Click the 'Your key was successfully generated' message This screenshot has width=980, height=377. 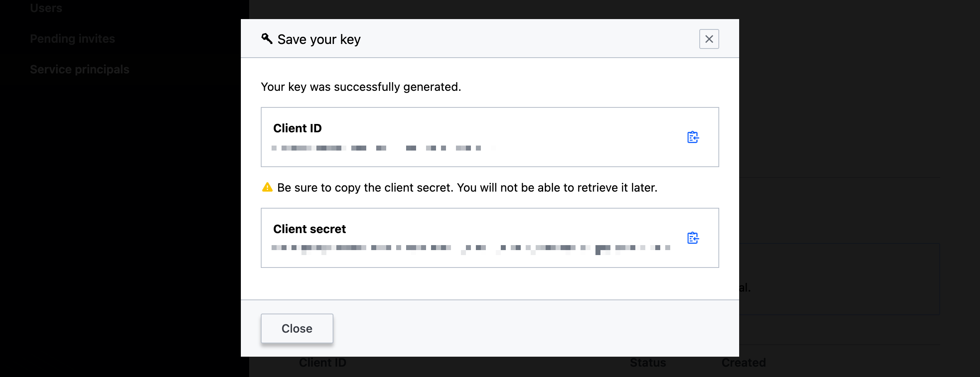tap(361, 87)
